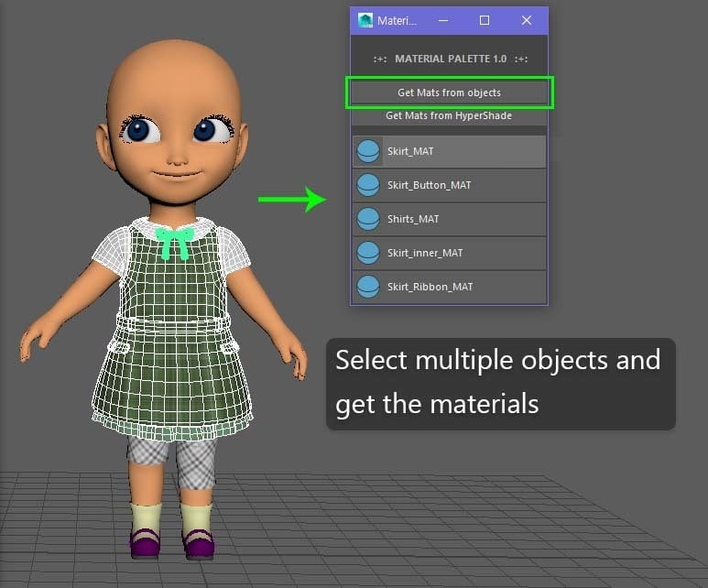Select the Skirt_Button_MAT material sphere icon

coord(368,185)
